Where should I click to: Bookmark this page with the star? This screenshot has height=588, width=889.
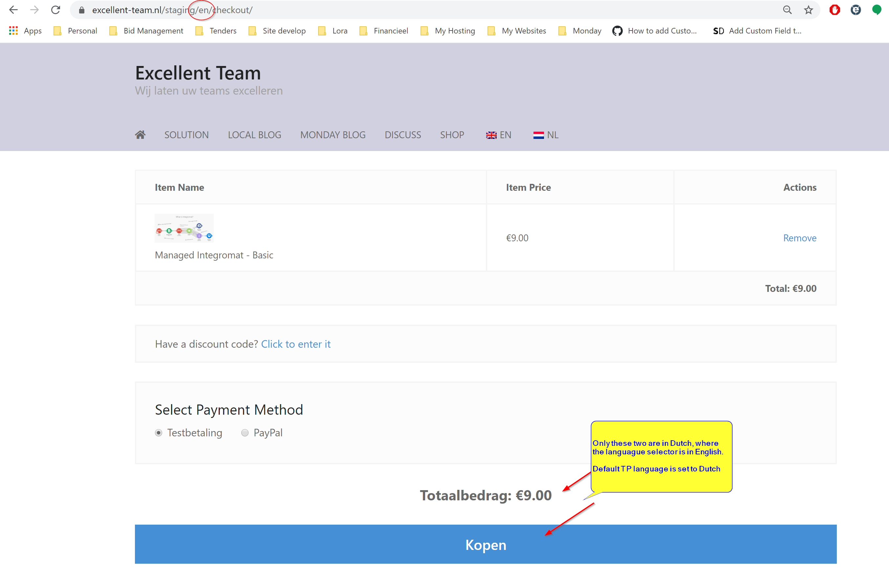click(808, 10)
